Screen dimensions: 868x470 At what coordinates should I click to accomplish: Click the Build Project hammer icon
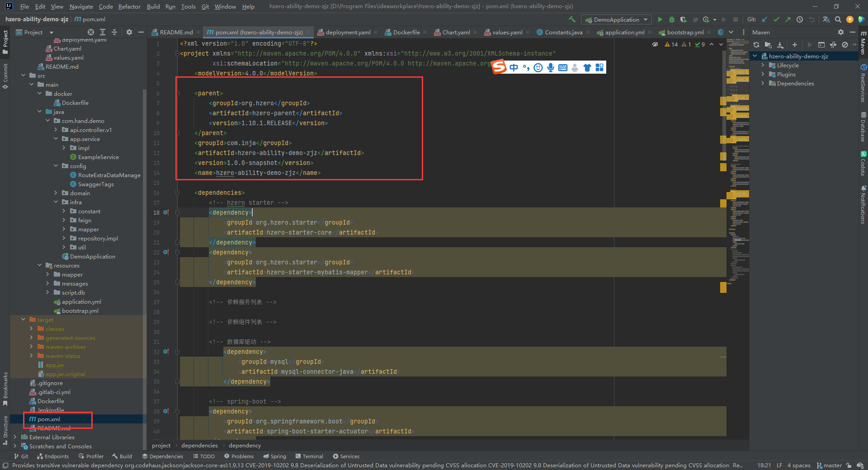572,19
